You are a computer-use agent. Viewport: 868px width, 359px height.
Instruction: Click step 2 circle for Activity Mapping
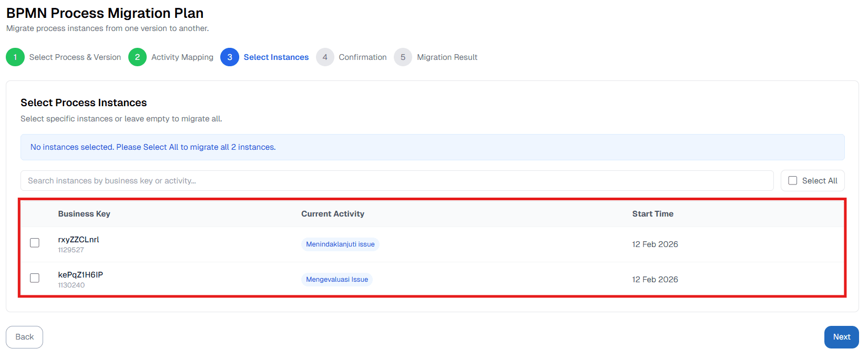pos(137,57)
